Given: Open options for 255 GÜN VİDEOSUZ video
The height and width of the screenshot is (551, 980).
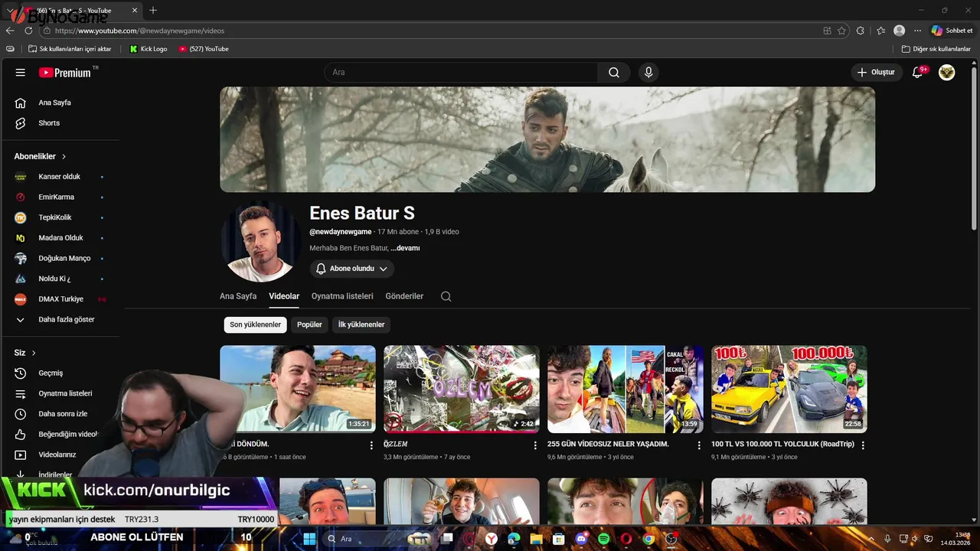Looking at the screenshot, I should 699,445.
